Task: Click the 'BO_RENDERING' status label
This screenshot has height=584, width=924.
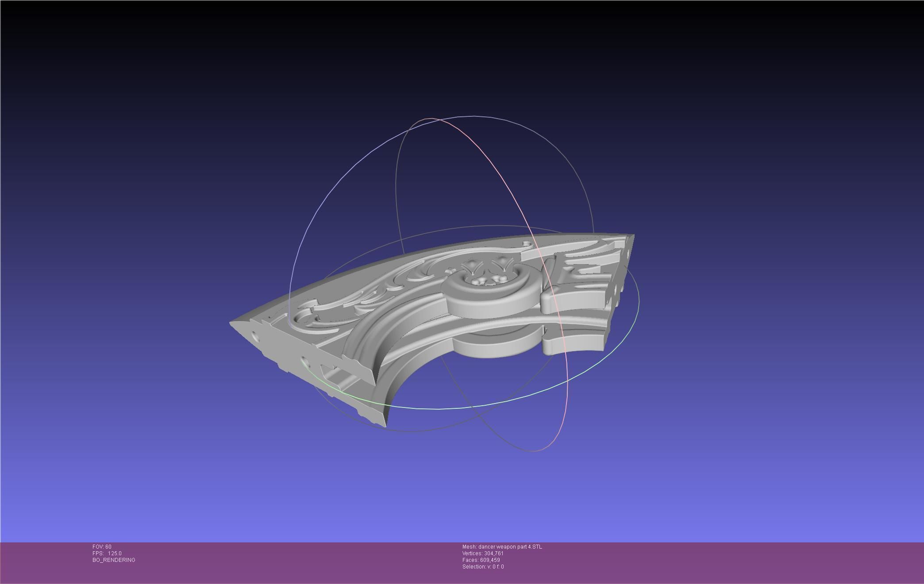Action: point(114,560)
